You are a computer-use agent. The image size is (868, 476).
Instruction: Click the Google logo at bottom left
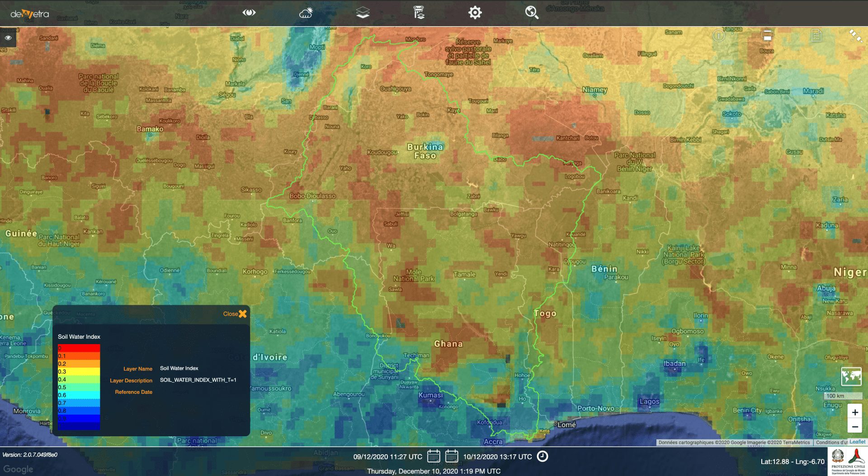coord(18,469)
